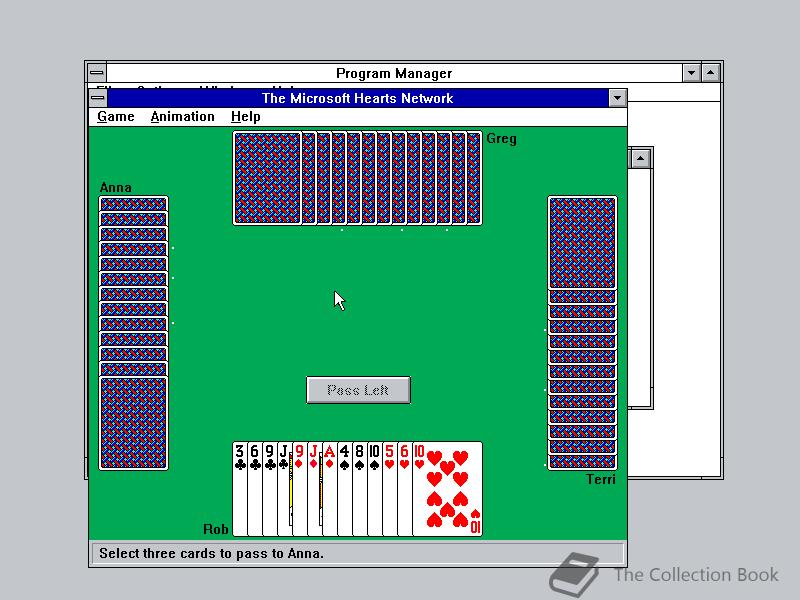Image resolution: width=800 pixels, height=600 pixels.
Task: Open the Hearts window control menu box
Action: [x=98, y=97]
